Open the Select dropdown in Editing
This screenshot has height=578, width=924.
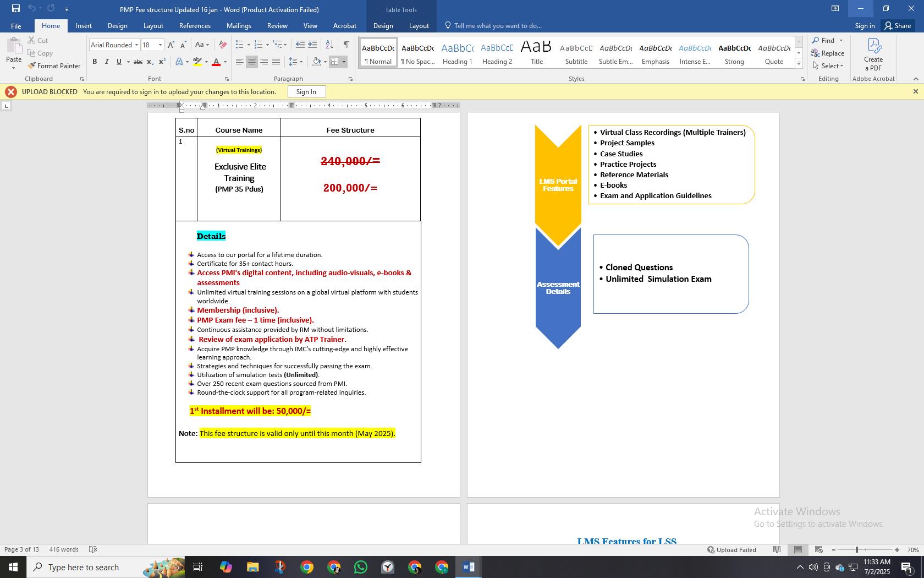point(828,66)
